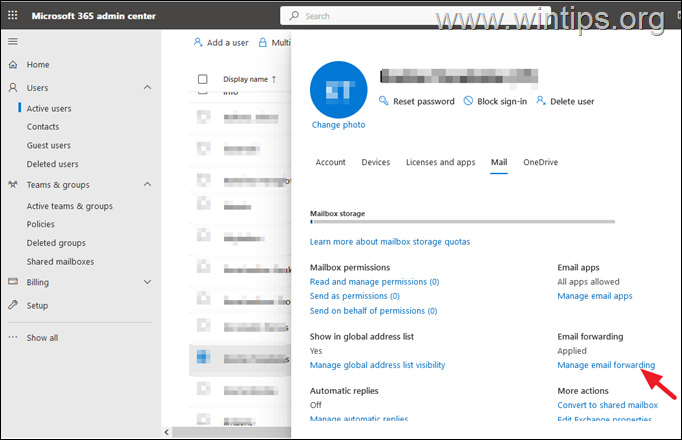Image resolution: width=682 pixels, height=440 pixels.
Task: Click the Setup wrench icon
Action: 13,305
